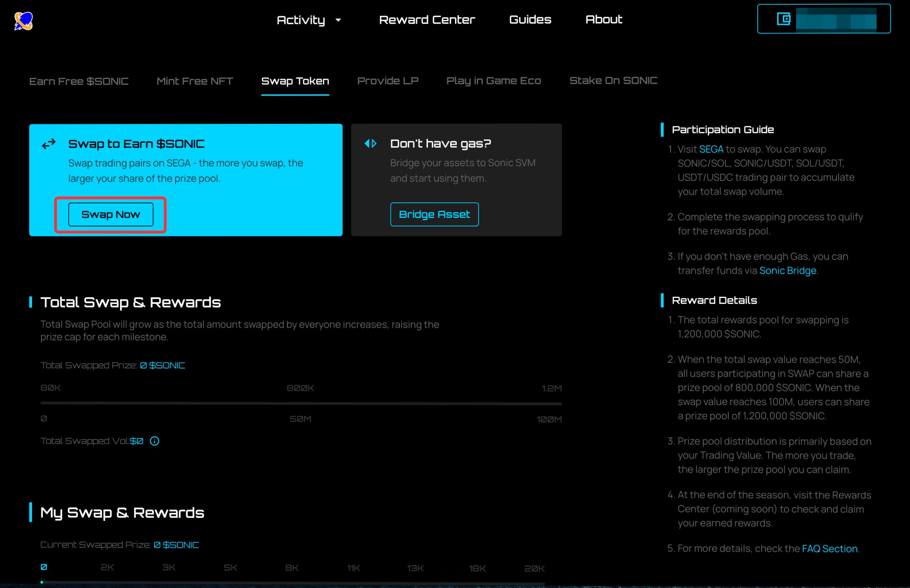The width and height of the screenshot is (910, 588).
Task: Open the Guides menu item
Action: (x=530, y=20)
